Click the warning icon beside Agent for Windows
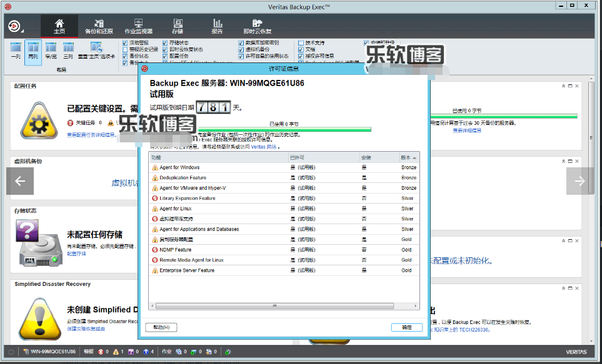Screen dimensions: 602x364 coord(155,167)
